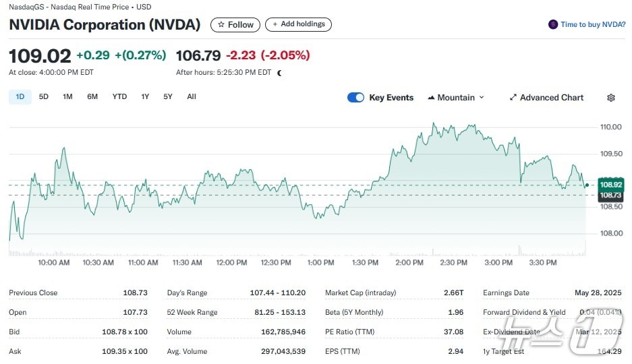
Task: Select the 5Y time range
Action: [x=168, y=97]
